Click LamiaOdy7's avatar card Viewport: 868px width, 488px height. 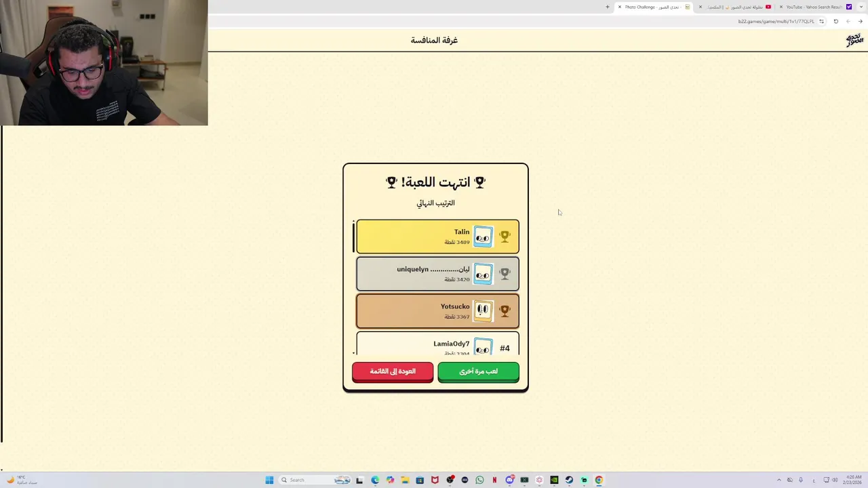[483, 347]
